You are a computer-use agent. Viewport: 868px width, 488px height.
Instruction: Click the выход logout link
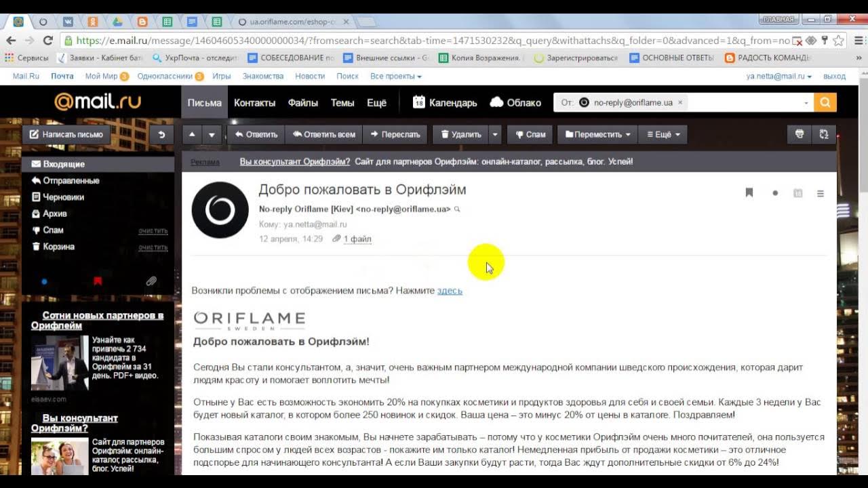[x=834, y=76]
